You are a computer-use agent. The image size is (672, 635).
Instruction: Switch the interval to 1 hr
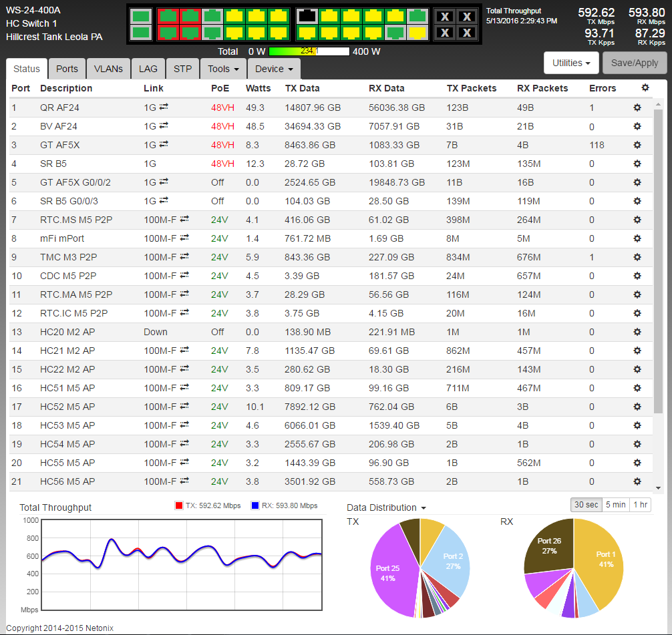tap(641, 505)
